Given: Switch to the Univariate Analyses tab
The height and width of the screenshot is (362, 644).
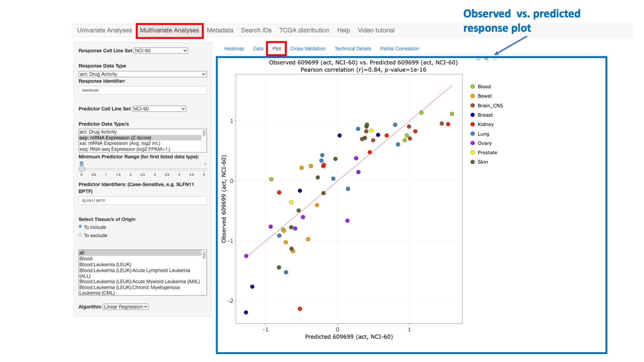Looking at the screenshot, I should [104, 30].
